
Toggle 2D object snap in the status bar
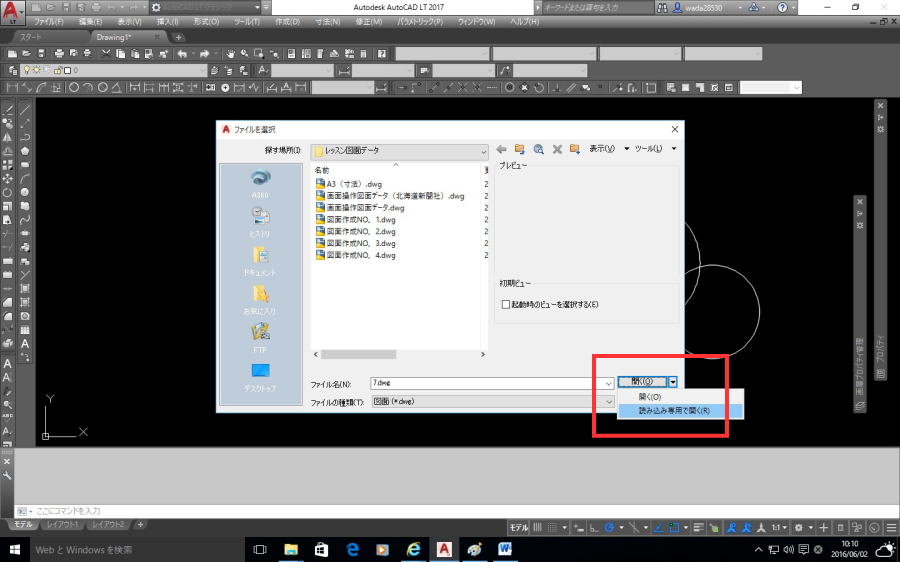click(x=674, y=528)
